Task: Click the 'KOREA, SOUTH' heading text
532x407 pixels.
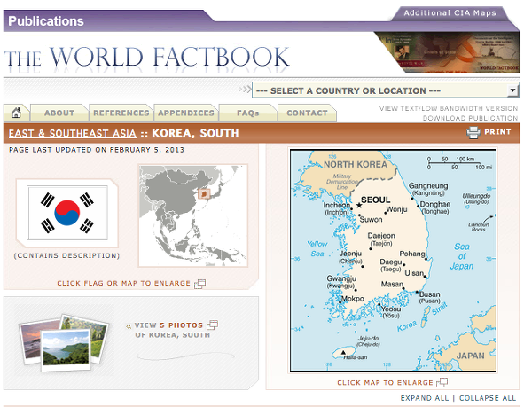Action: (x=195, y=133)
